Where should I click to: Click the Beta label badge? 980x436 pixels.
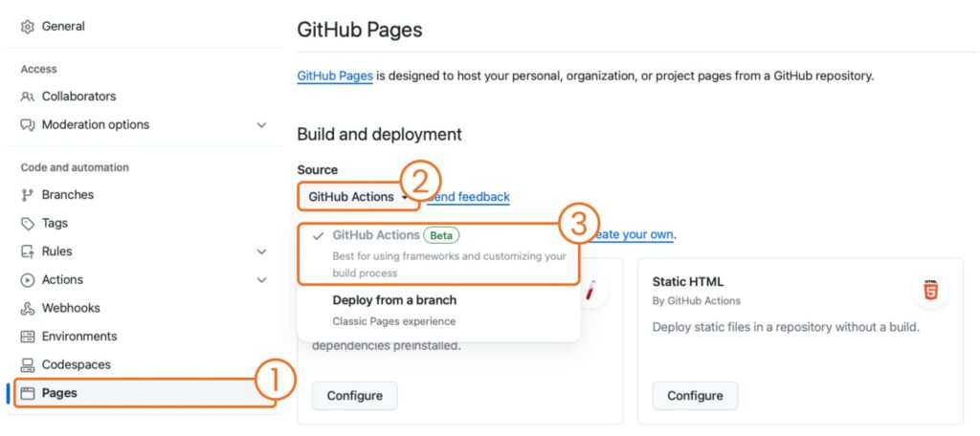click(x=441, y=236)
